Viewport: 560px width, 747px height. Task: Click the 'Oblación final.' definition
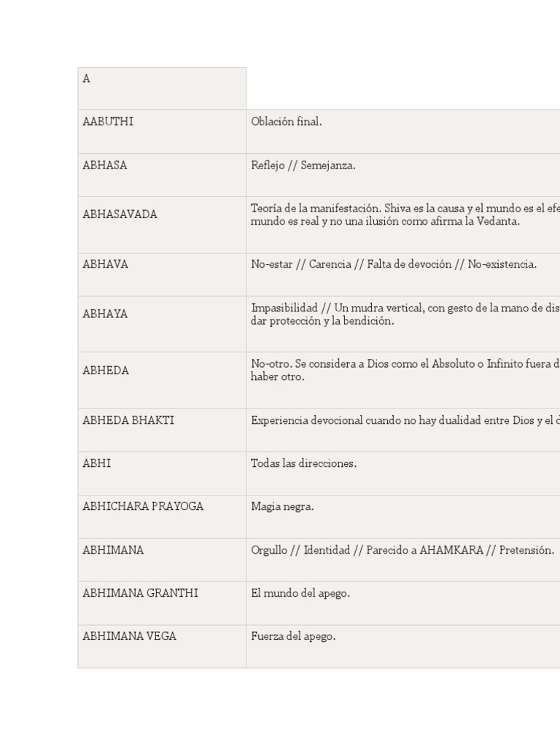coord(287,122)
